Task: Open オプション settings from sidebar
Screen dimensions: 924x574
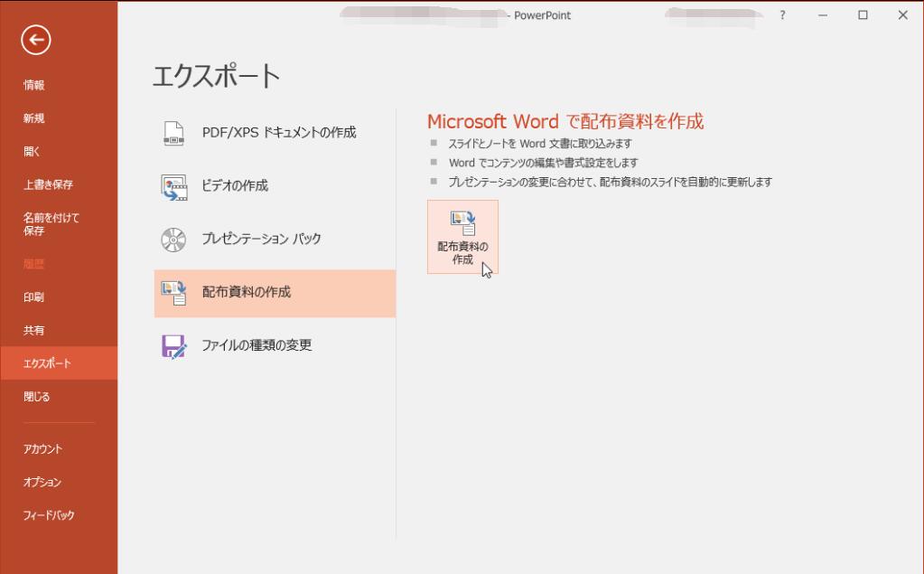Action: [42, 483]
